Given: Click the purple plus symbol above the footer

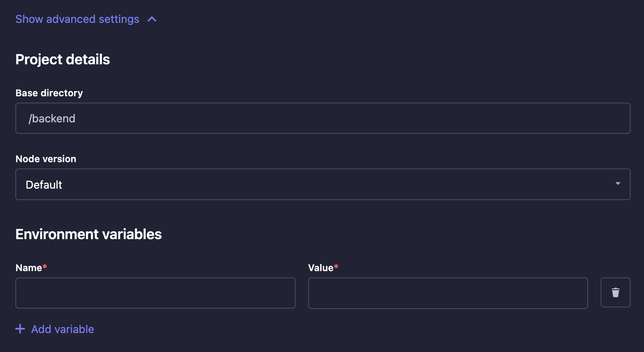Looking at the screenshot, I should pyautogui.click(x=20, y=329).
